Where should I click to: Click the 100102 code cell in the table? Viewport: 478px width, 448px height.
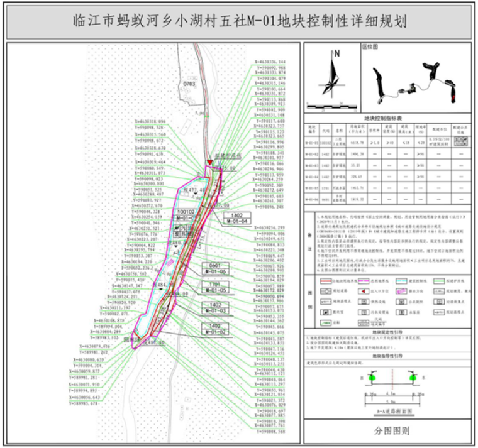pyautogui.click(x=326, y=143)
